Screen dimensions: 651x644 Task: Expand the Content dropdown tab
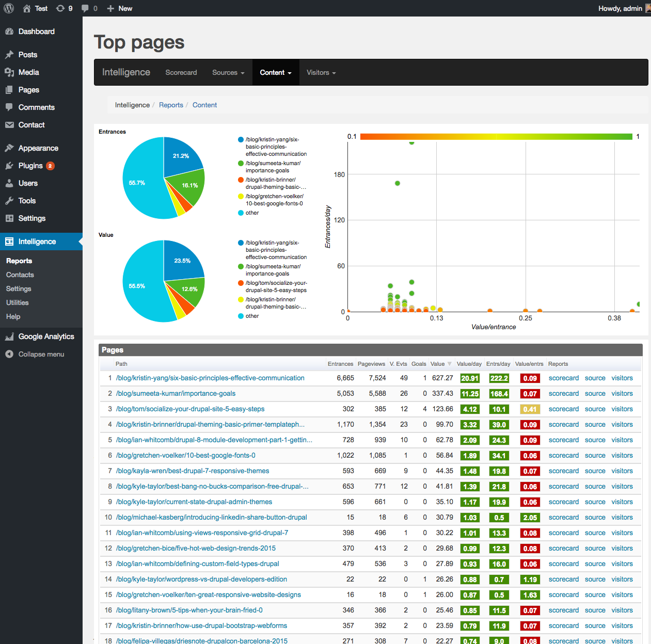pyautogui.click(x=276, y=72)
